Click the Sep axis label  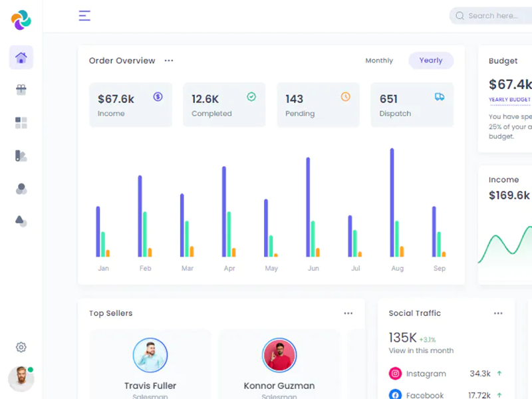[x=440, y=269]
